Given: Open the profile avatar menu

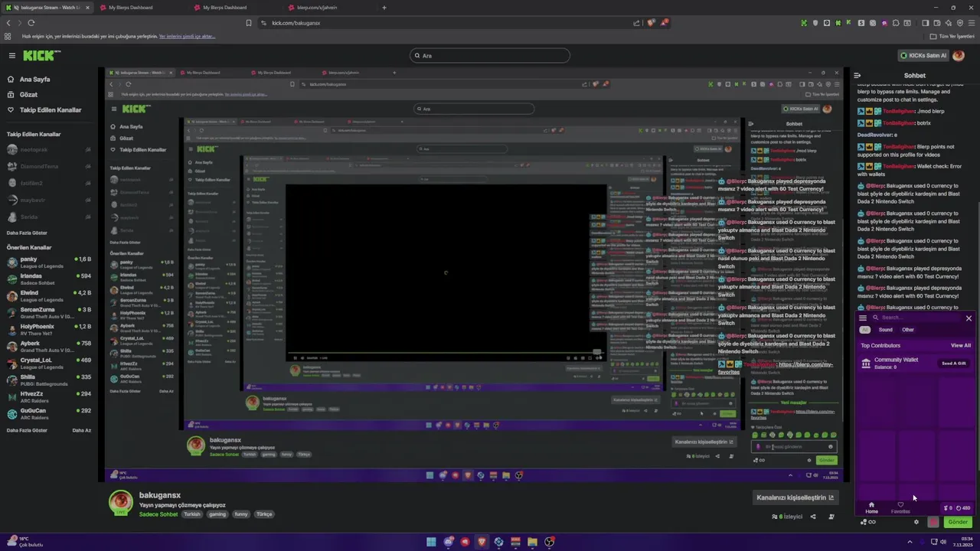Looking at the screenshot, I should point(958,55).
